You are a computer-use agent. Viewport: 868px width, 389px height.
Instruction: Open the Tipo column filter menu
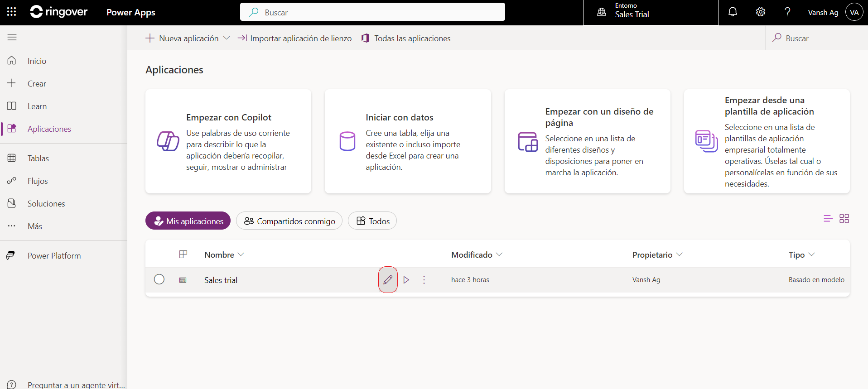pos(802,255)
